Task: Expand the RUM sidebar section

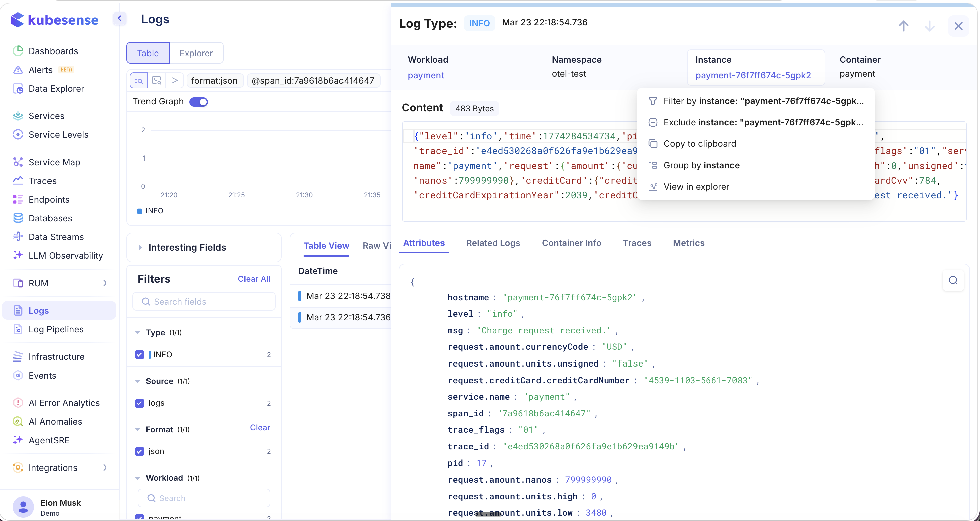Action: click(x=105, y=283)
